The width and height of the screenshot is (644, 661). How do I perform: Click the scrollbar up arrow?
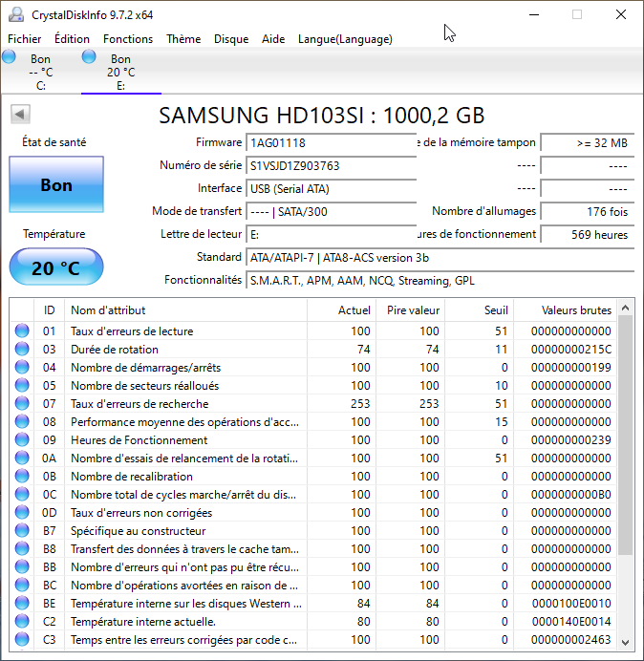[626, 309]
